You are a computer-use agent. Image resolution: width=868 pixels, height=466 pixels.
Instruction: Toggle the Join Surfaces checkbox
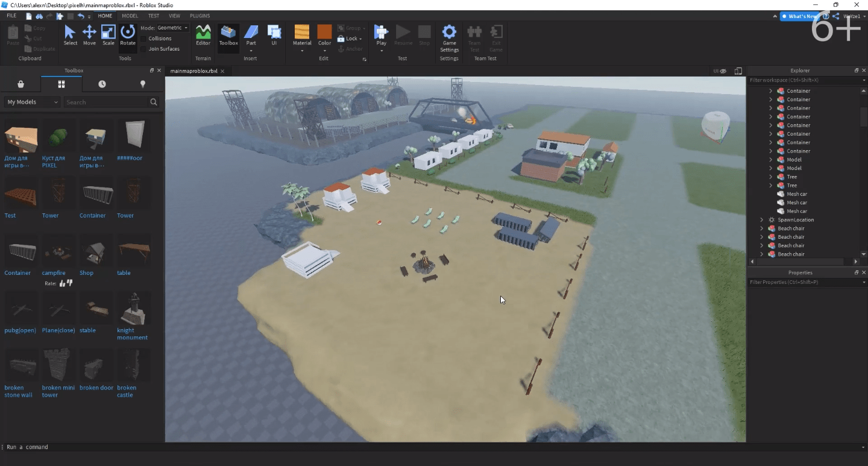(143, 49)
